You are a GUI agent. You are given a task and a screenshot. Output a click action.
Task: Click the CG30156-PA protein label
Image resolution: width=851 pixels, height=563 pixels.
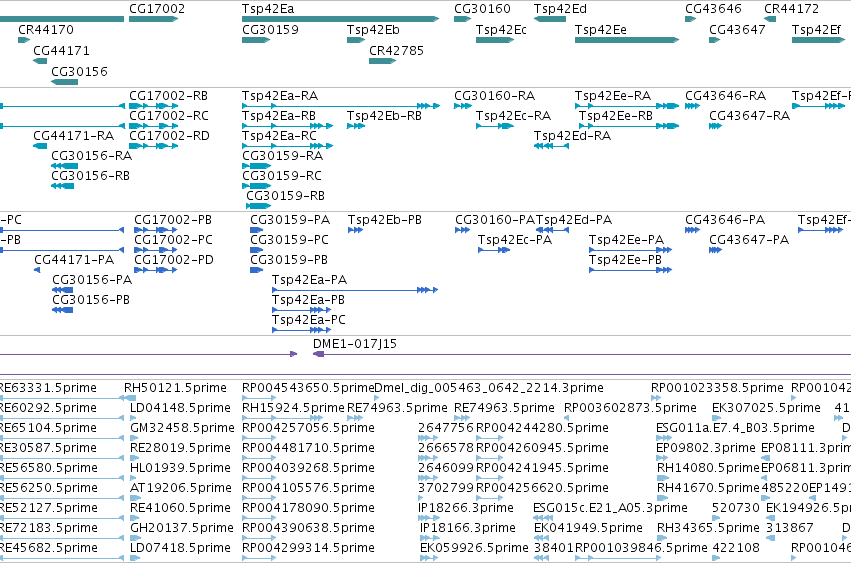(x=92, y=280)
